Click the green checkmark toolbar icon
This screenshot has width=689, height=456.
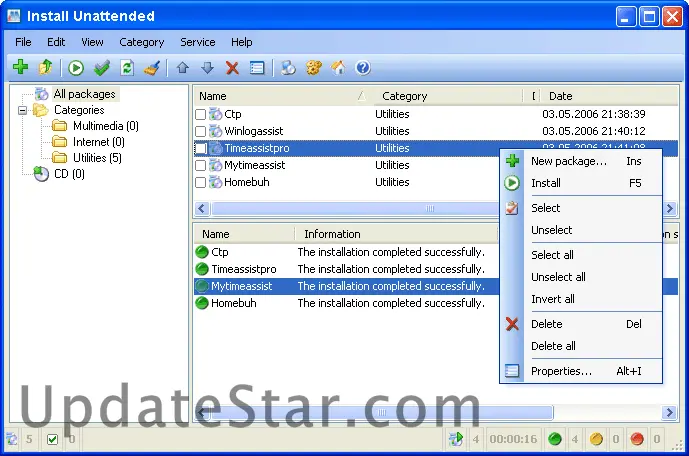(x=102, y=68)
